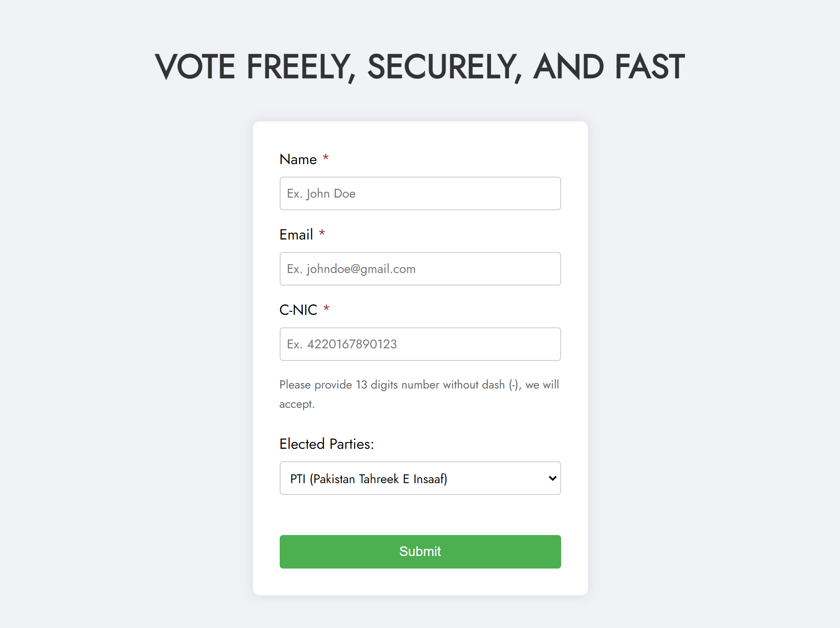This screenshot has height=628, width=840.
Task: Click the gray page background outside form
Action: [x=126, y=335]
